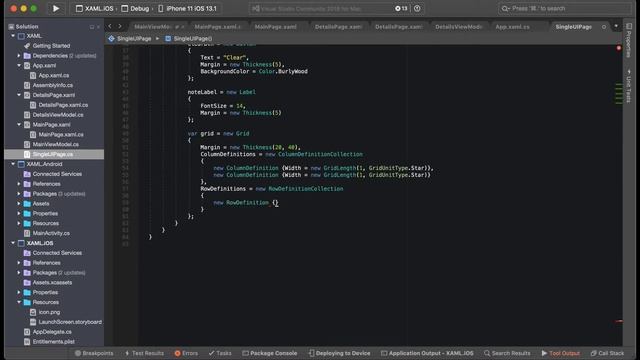The image size is (640, 360).
Task: Close the Solution pad
Action: click(x=98, y=27)
